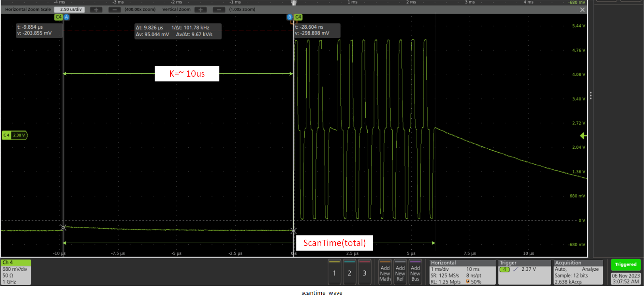Close the zoom view with X
Viewport: 644px width, 300px height.
click(x=582, y=10)
